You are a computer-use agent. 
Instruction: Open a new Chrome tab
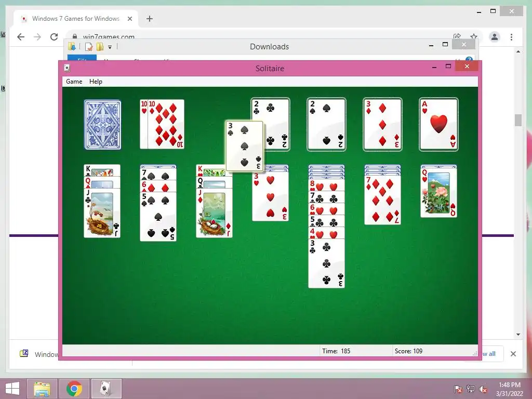150,19
